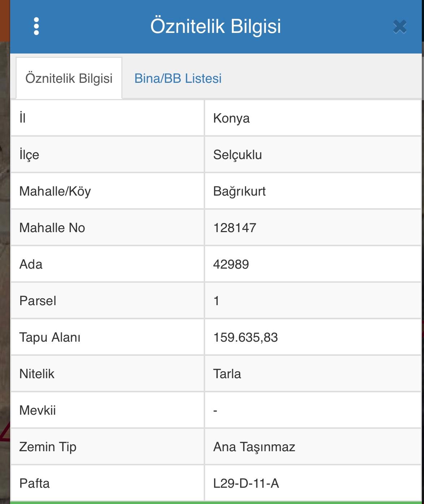Viewport: 424px width, 504px height.
Task: Click the Konya province value
Action: coord(231,118)
